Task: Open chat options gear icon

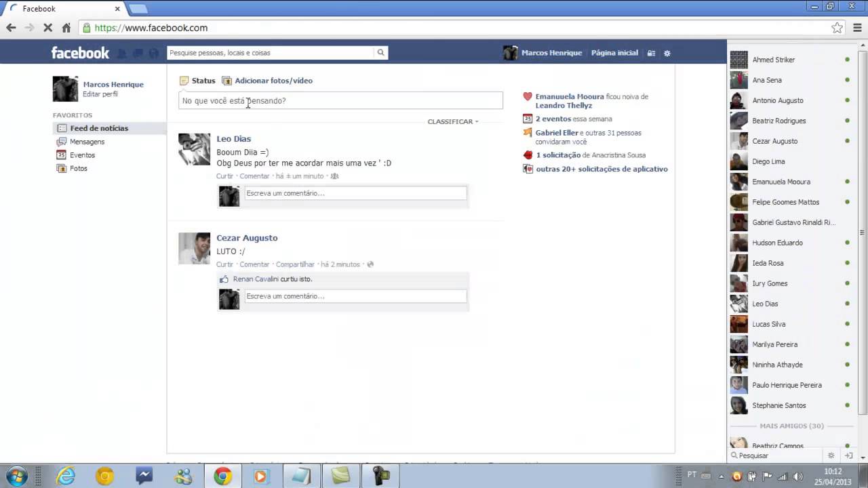Action: 831,455
